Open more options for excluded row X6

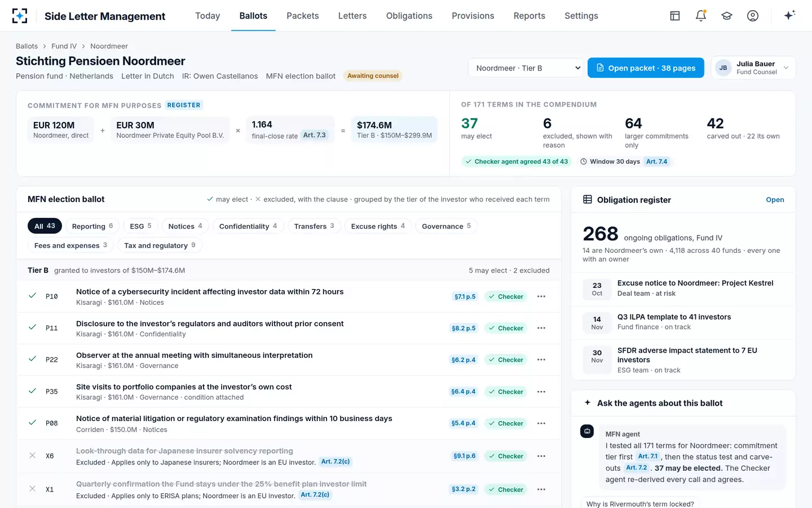(541, 456)
